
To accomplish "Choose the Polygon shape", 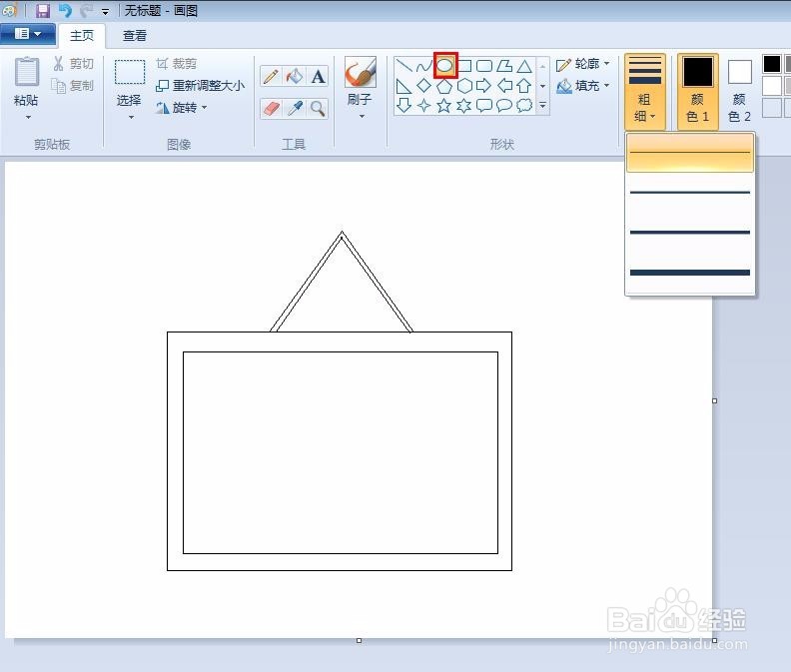I will pyautogui.click(x=504, y=66).
